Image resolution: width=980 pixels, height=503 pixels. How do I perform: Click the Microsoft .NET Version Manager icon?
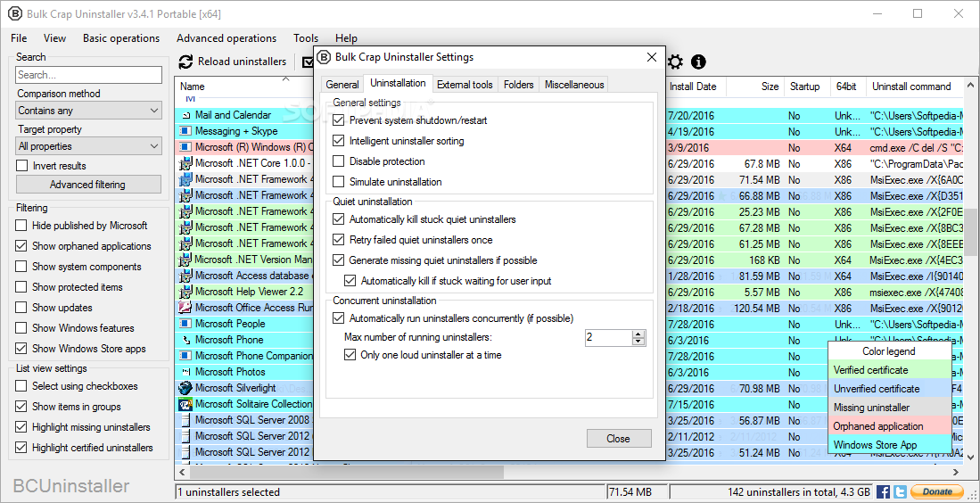185,260
